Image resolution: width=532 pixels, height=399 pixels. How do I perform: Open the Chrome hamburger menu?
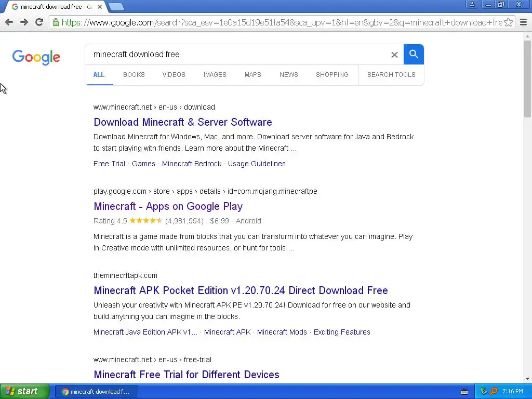(524, 22)
